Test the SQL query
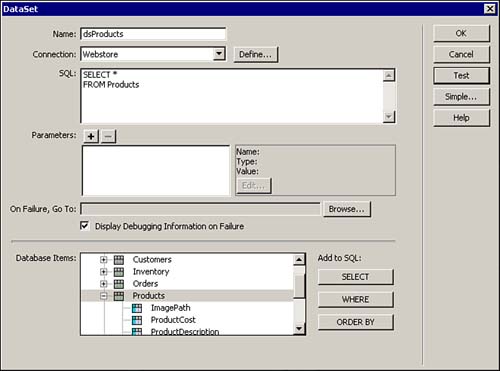 [461, 76]
